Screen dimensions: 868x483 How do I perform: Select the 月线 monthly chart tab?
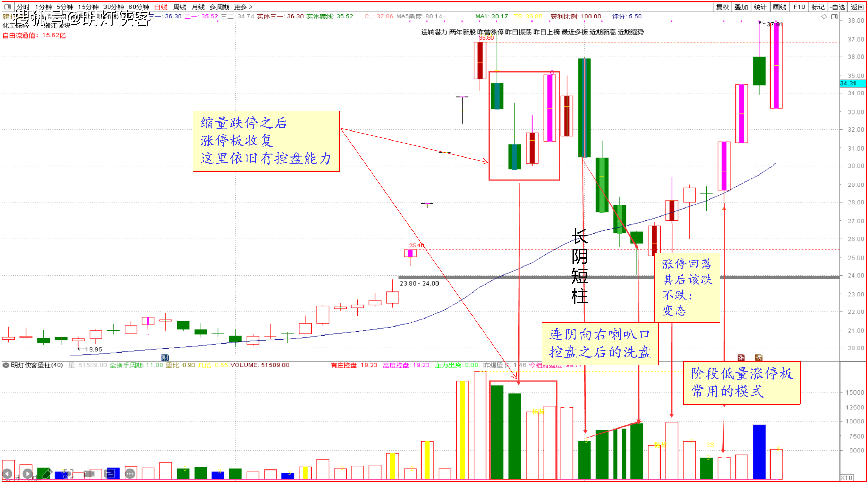coord(198,7)
